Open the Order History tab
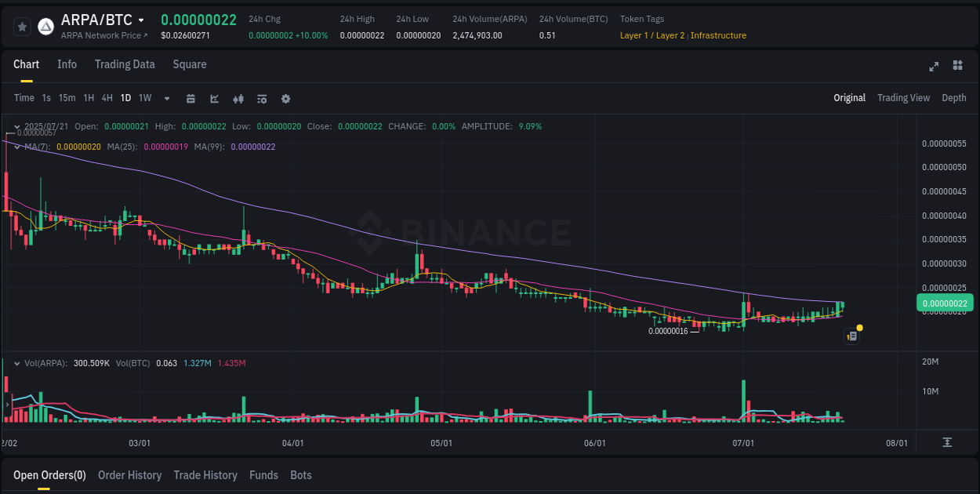The width and height of the screenshot is (980, 494). 129,474
